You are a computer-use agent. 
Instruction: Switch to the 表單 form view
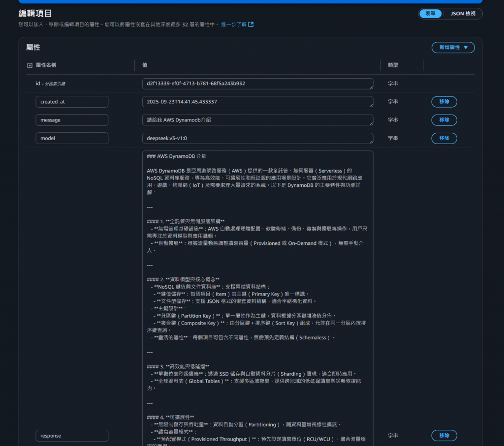point(430,13)
